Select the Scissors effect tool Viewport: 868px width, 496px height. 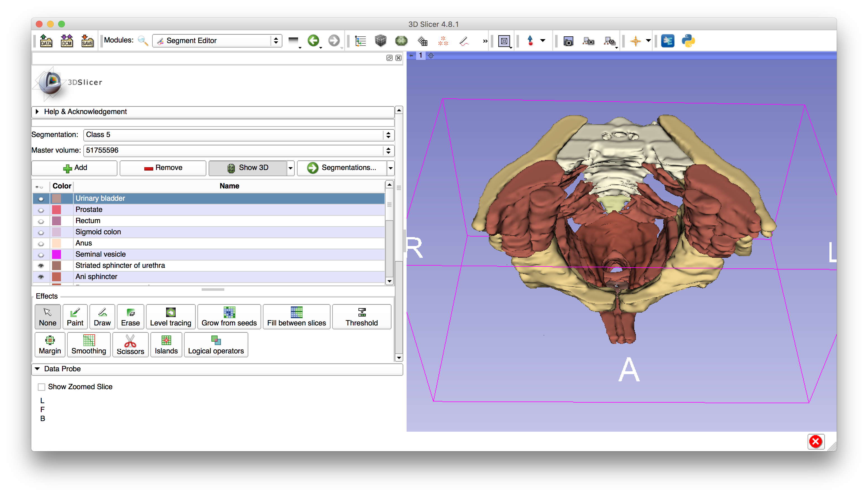tap(130, 345)
